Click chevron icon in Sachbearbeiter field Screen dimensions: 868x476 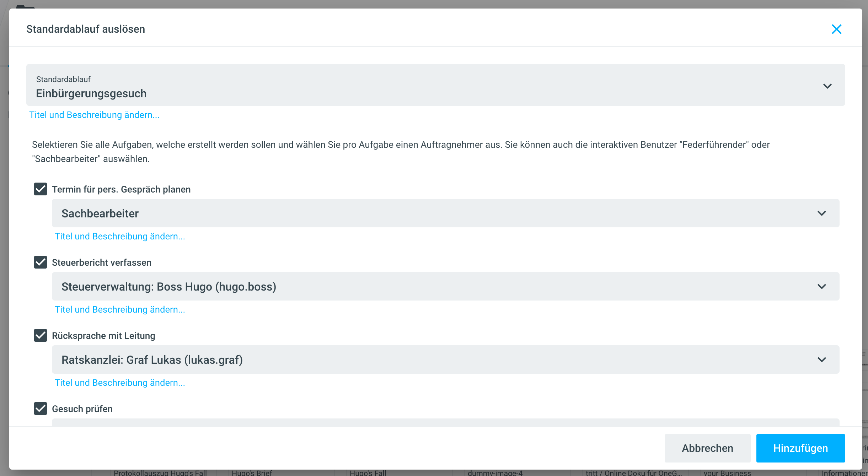pyautogui.click(x=821, y=213)
